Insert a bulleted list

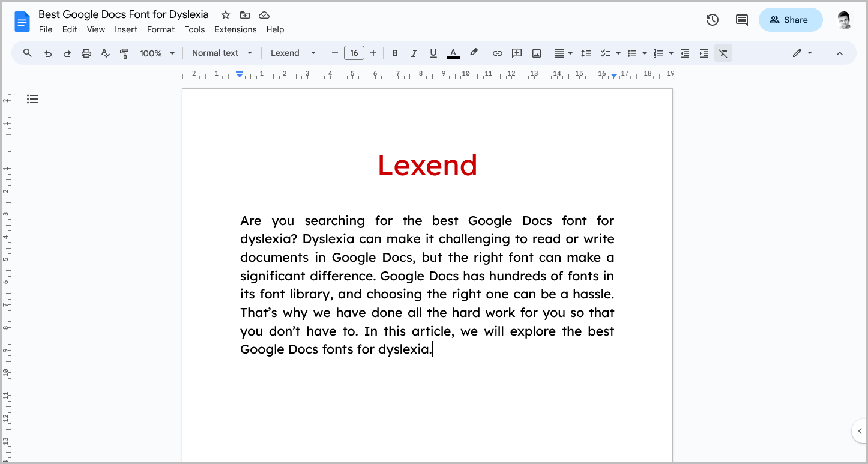pos(632,53)
